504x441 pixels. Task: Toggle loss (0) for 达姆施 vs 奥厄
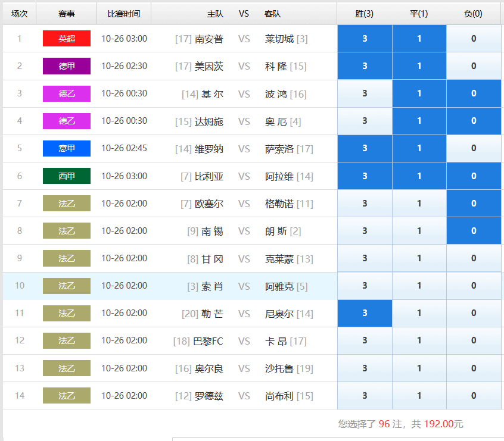[474, 121]
